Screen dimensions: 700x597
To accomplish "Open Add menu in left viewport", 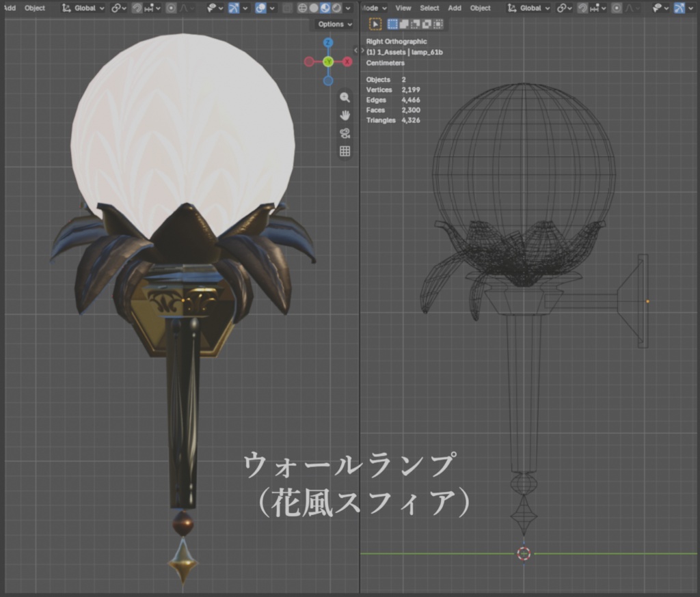I will 10,8.
